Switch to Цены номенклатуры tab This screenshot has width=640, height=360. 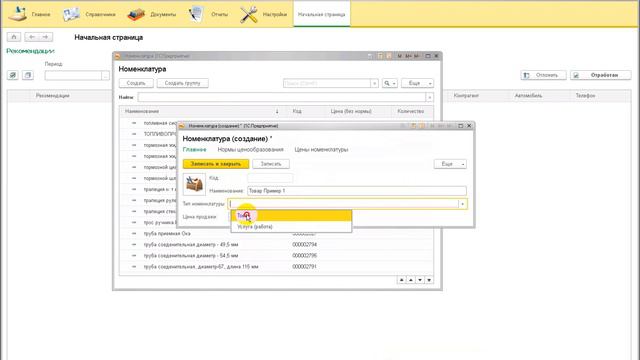click(321, 149)
